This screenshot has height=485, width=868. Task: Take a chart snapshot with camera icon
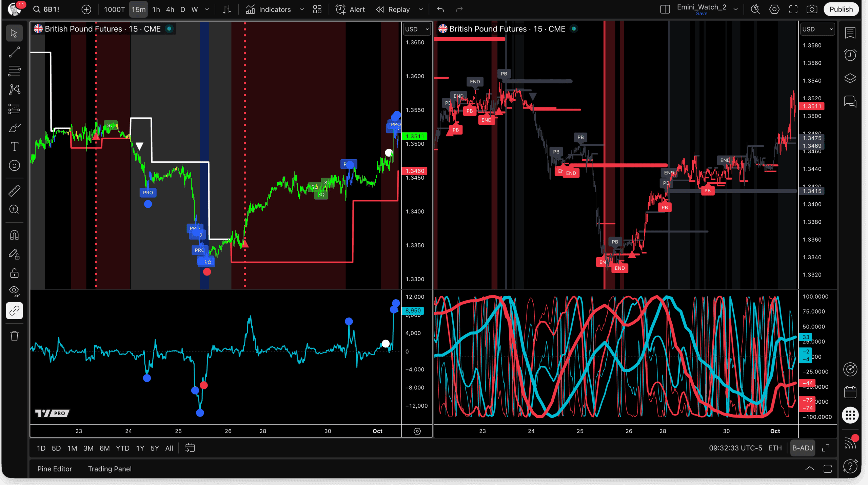(x=812, y=9)
